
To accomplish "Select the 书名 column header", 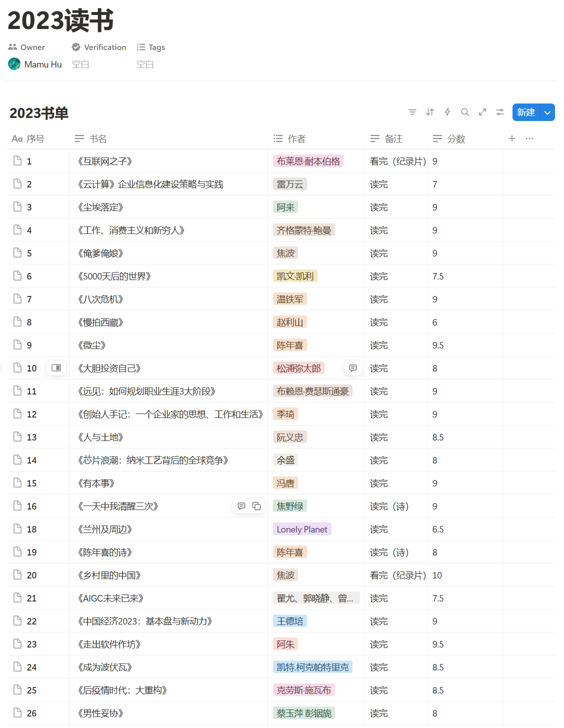I will 98,138.
